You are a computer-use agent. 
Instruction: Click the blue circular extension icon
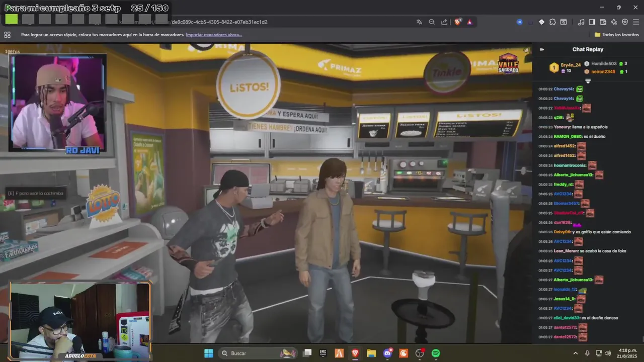pyautogui.click(x=519, y=22)
